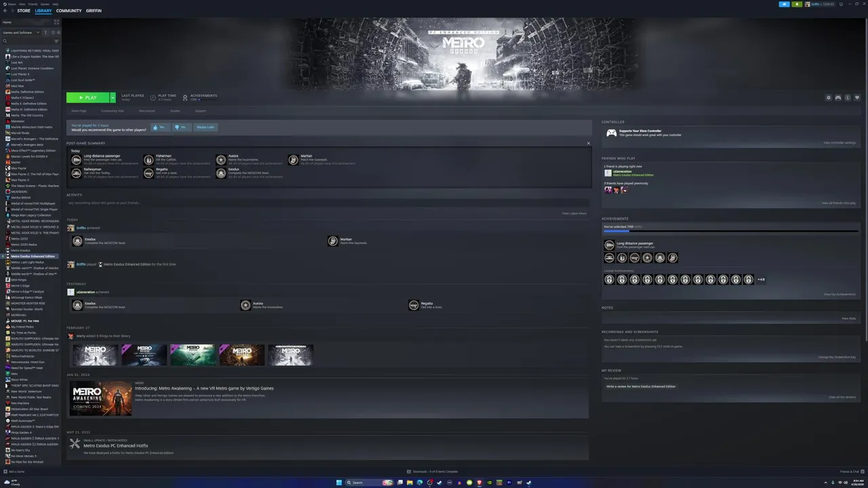Click the New Note button
This screenshot has height=488, width=868.
(848, 318)
